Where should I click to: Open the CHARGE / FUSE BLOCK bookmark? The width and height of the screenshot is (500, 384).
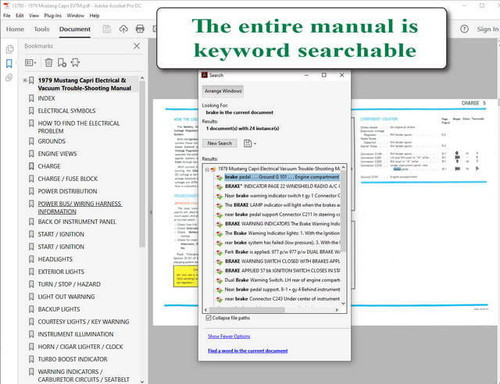[68, 179]
